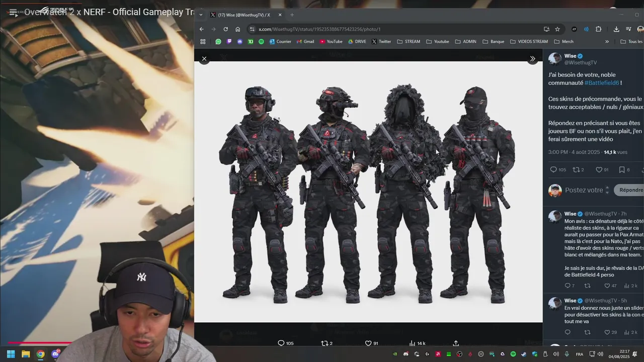Open the Courrier bookmark
This screenshot has width=644, height=362.
(280, 42)
